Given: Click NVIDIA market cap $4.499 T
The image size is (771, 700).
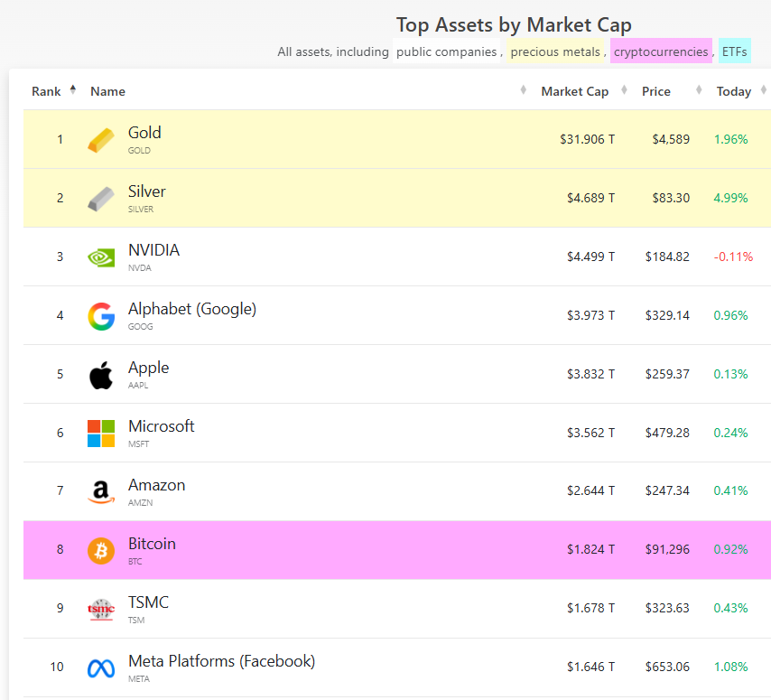Looking at the screenshot, I should click(590, 257).
